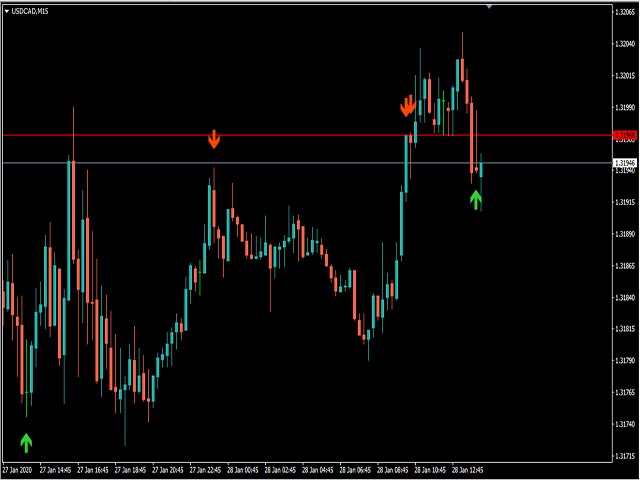Viewport: 640px width, 480px height.
Task: Select the single orange down arrow near 27 Jan 22:45
Action: tap(214, 139)
